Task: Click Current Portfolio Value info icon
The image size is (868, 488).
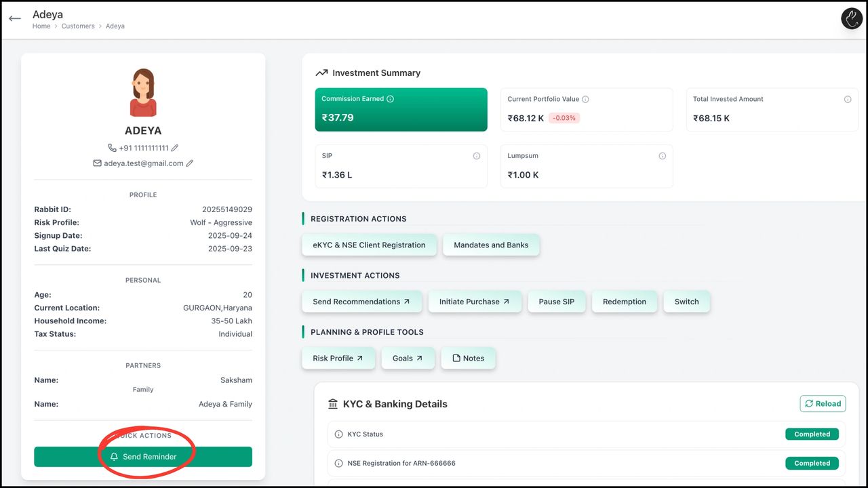Action: point(585,99)
